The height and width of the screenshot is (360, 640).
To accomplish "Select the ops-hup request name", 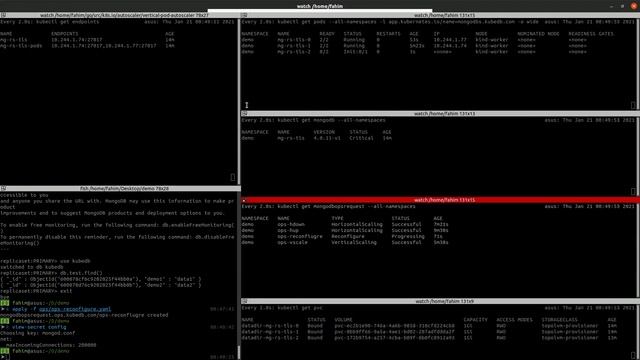I will tap(288, 230).
